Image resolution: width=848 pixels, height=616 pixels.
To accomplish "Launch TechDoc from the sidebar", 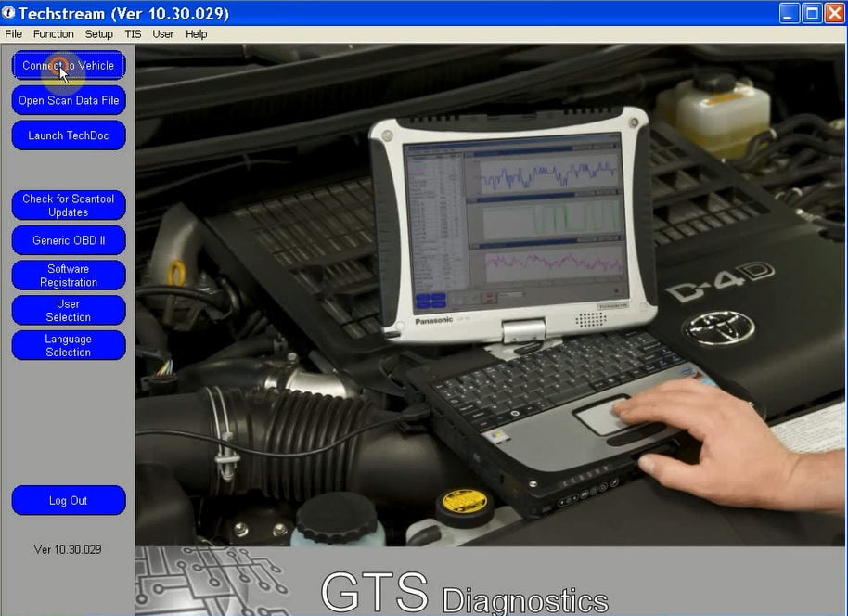I will pos(69,135).
